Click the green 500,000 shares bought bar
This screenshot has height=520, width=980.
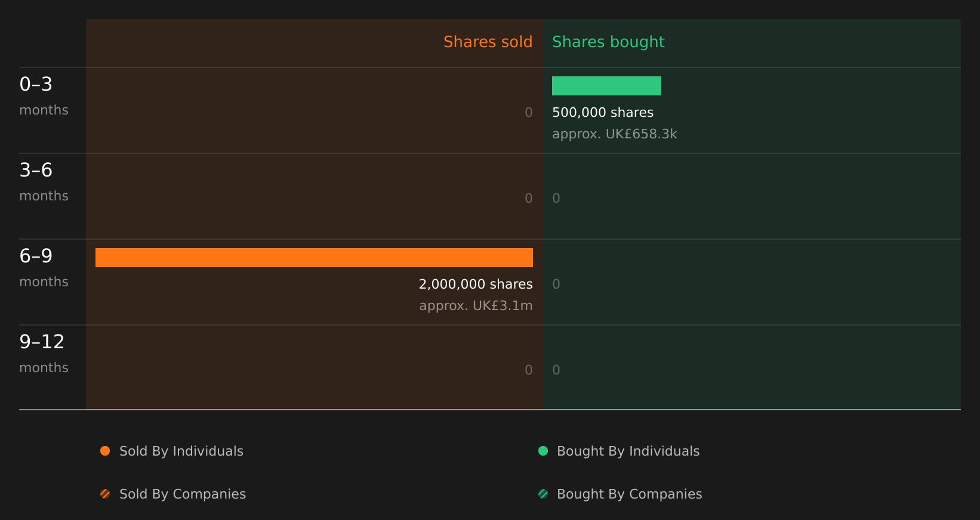606,86
